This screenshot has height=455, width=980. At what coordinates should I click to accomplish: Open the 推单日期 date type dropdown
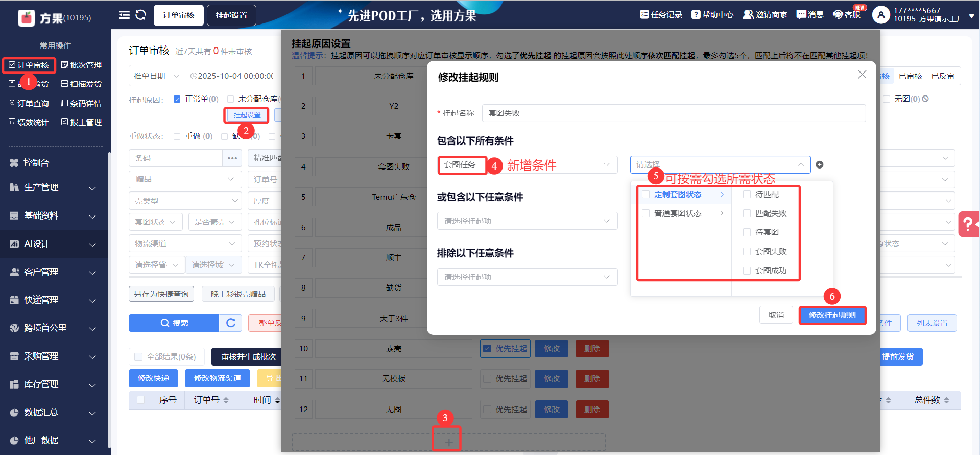point(156,76)
